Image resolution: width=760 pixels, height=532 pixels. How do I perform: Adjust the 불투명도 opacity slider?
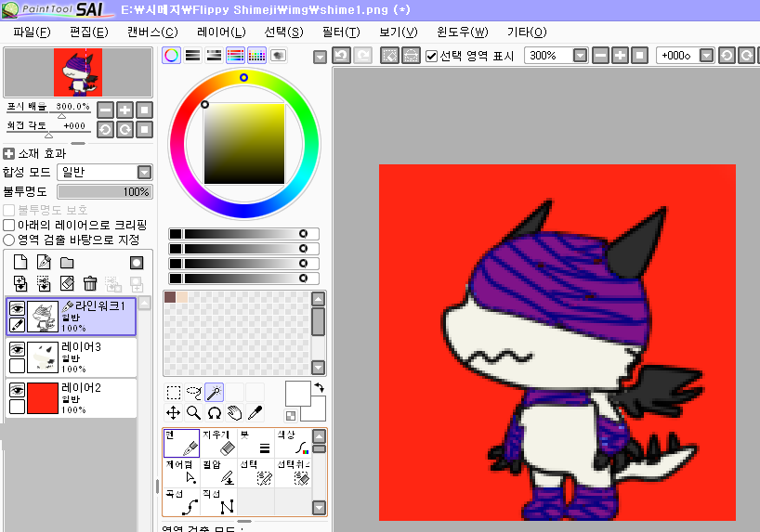(x=105, y=192)
